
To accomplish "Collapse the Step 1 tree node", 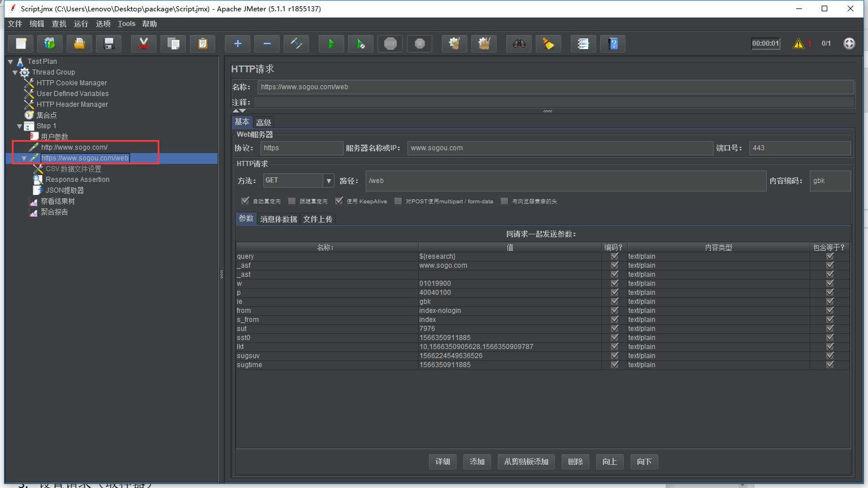I will pyautogui.click(x=20, y=126).
